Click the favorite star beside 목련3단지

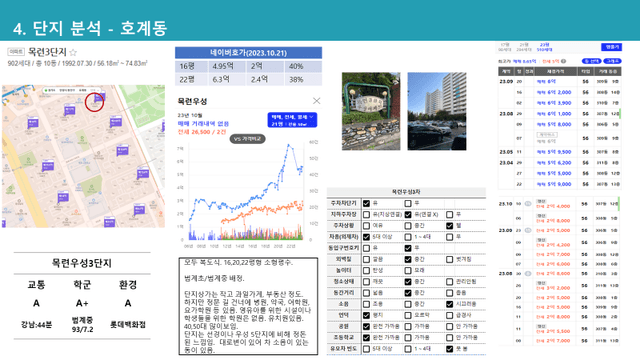click(73, 52)
